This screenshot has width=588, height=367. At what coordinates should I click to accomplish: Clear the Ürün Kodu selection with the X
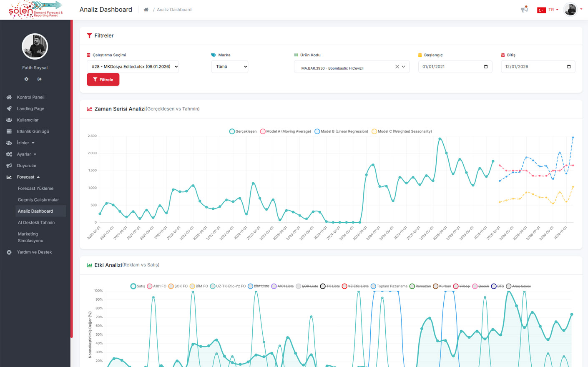[x=397, y=67]
